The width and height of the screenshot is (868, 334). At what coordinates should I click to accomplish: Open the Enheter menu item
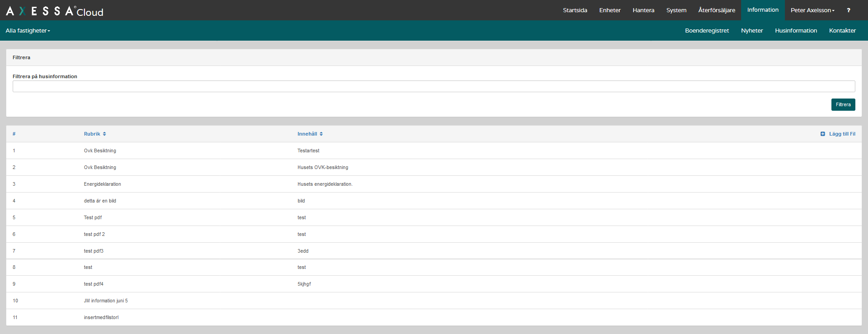(x=610, y=10)
